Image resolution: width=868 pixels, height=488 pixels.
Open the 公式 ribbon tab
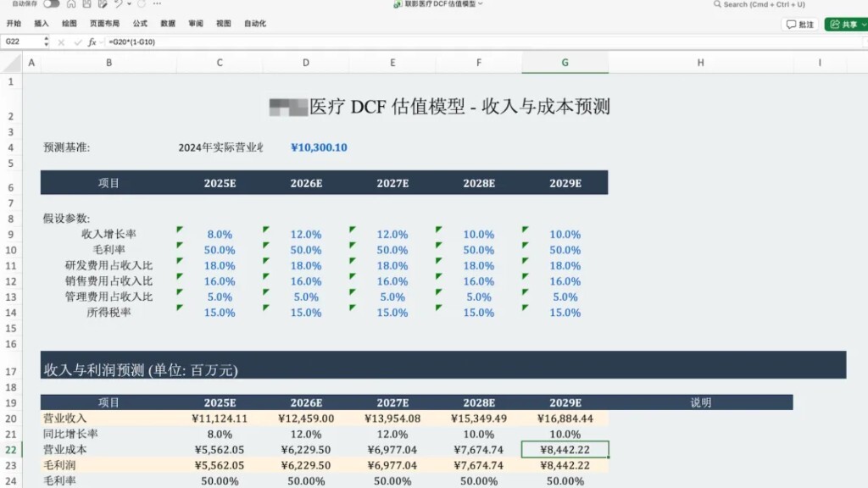[140, 24]
